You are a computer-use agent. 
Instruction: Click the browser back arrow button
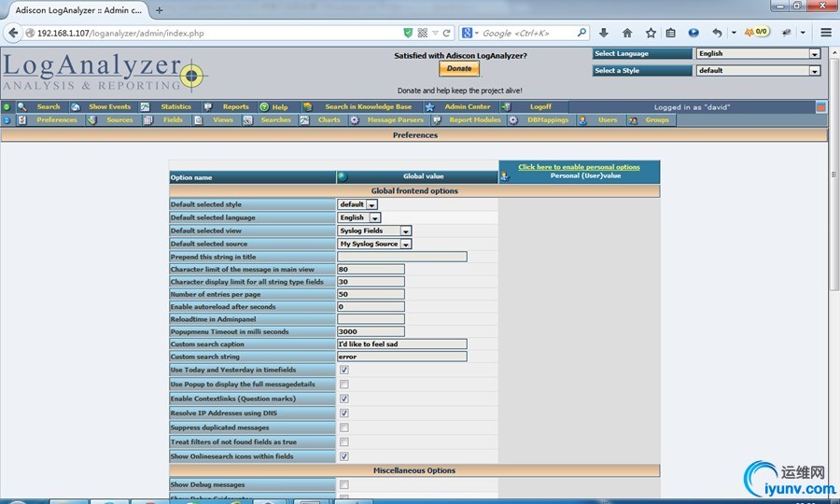click(13, 33)
